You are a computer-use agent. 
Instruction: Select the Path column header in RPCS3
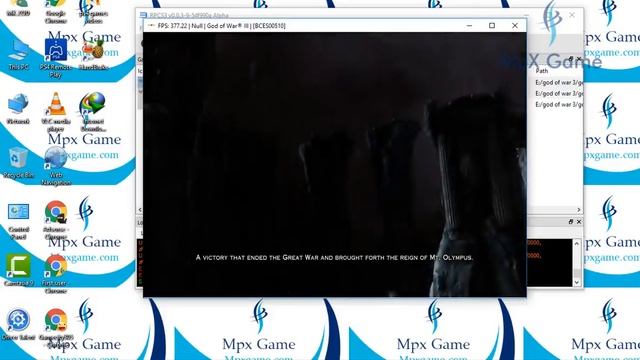click(541, 71)
